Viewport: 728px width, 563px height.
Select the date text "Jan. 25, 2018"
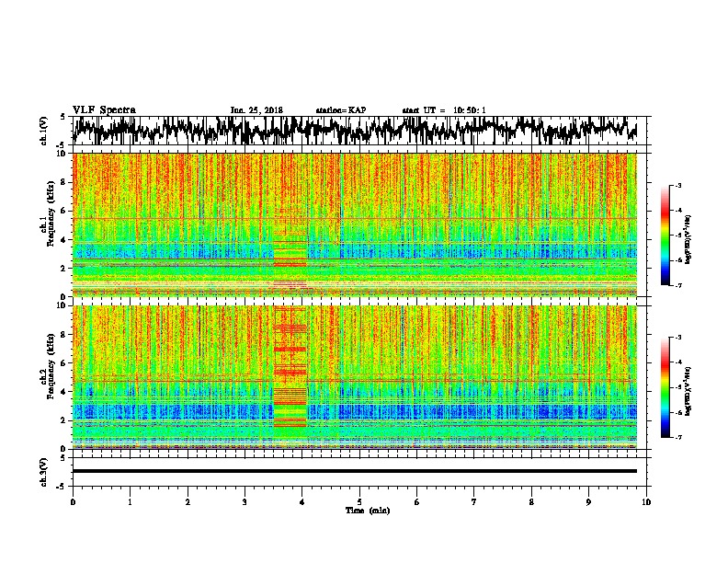coord(256,110)
